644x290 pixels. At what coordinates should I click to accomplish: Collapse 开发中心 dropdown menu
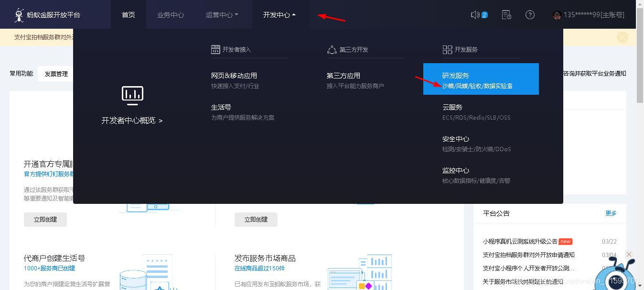[x=279, y=15]
